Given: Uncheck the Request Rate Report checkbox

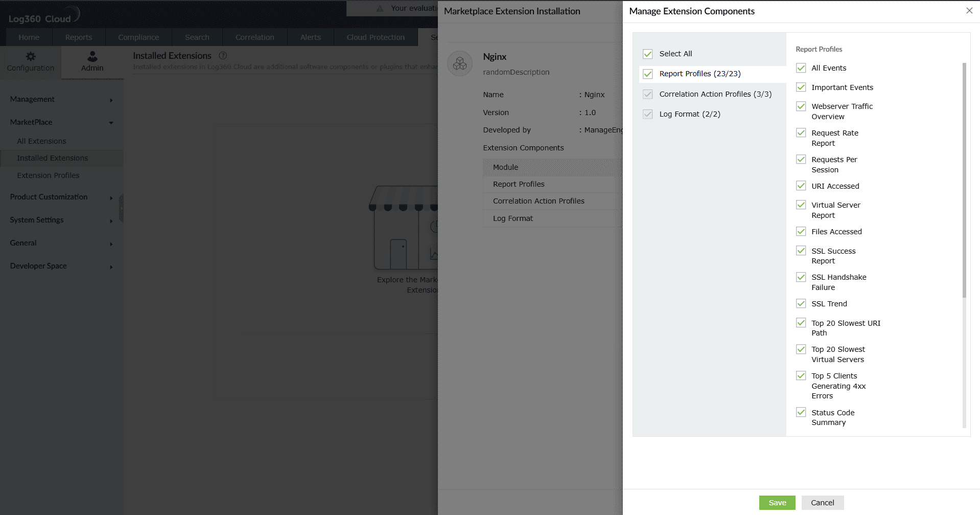Looking at the screenshot, I should click(801, 133).
